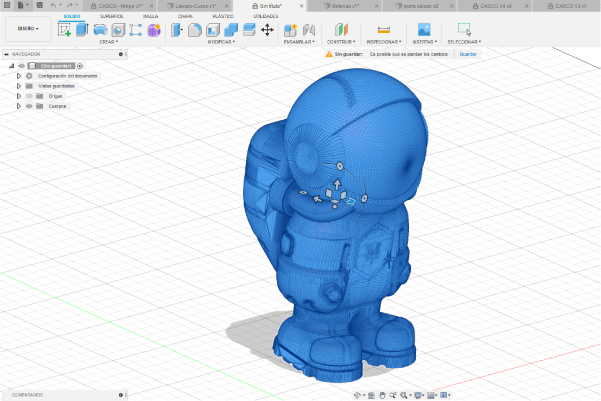Click the Guardar button in warning bar

point(468,54)
